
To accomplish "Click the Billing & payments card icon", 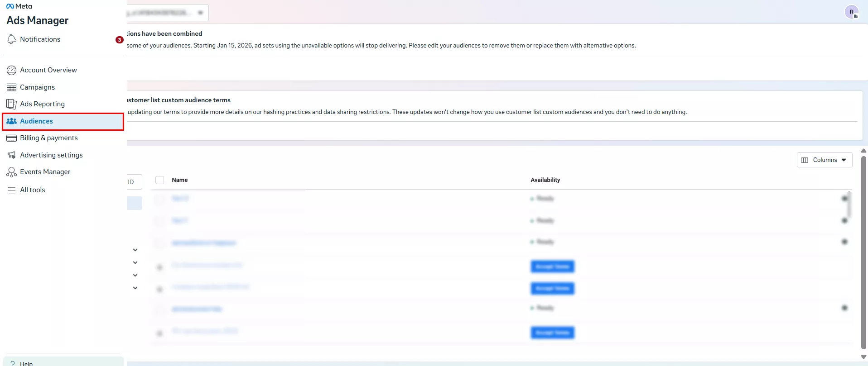I will [x=12, y=138].
